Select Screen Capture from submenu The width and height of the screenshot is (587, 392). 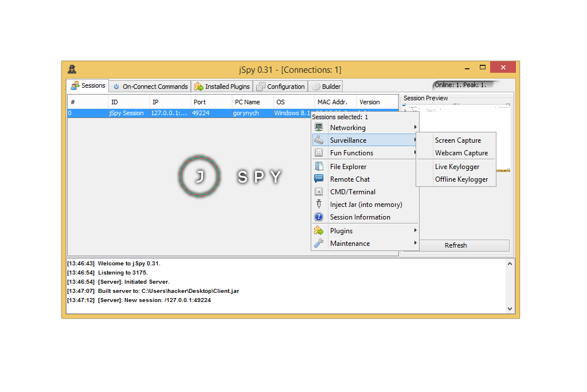(x=456, y=140)
